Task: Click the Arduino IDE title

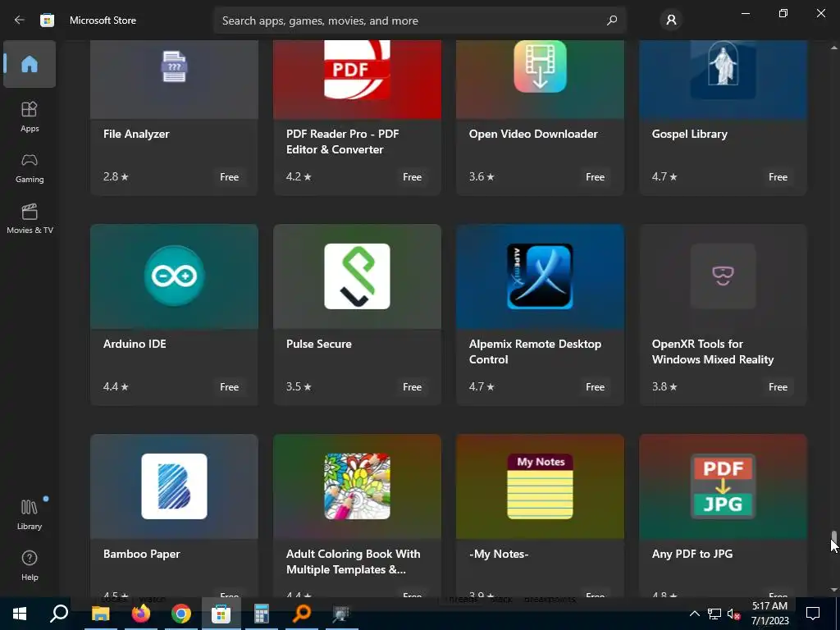Action: coord(135,344)
